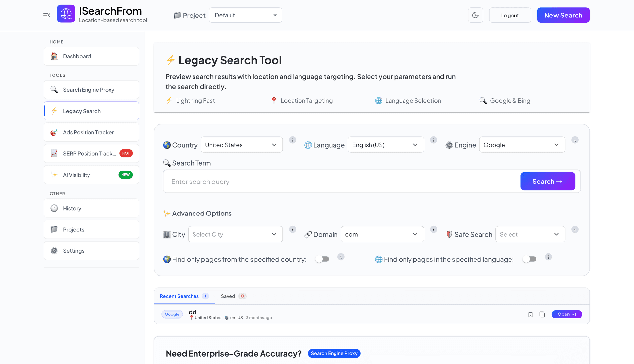Collapse the sidebar with the hamburger icon
Image resolution: width=634 pixels, height=364 pixels.
coord(47,15)
